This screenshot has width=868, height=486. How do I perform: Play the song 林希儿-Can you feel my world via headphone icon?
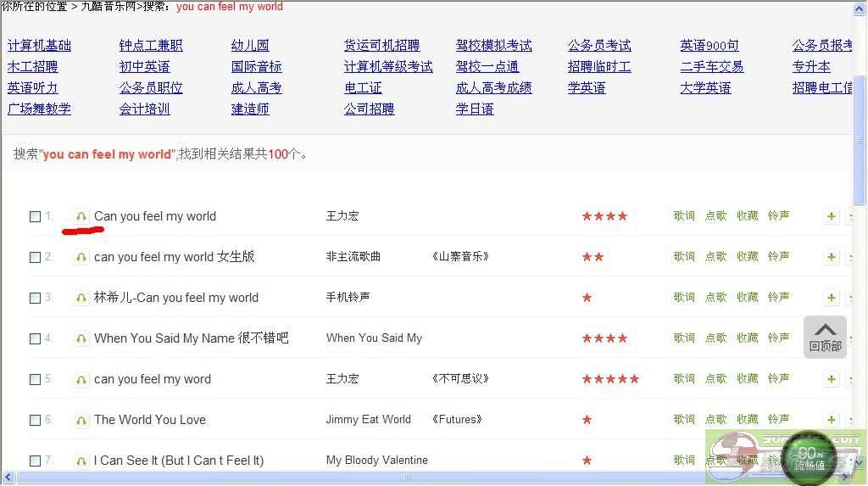tap(81, 298)
